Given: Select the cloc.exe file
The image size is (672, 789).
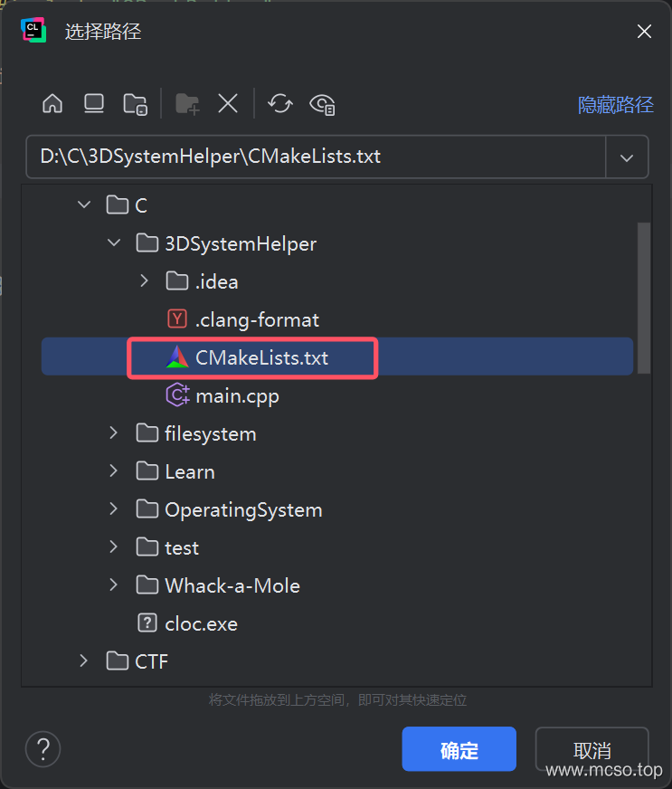Looking at the screenshot, I should point(201,623).
